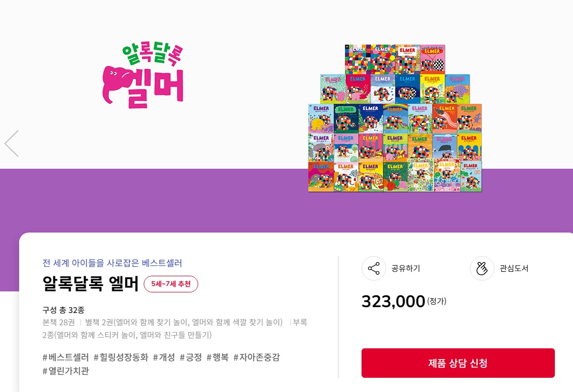573x392 pixels.
Task: Click the 전 세계 아이들을 사로잡은 베스트셀러 subtitle
Action: [112, 263]
